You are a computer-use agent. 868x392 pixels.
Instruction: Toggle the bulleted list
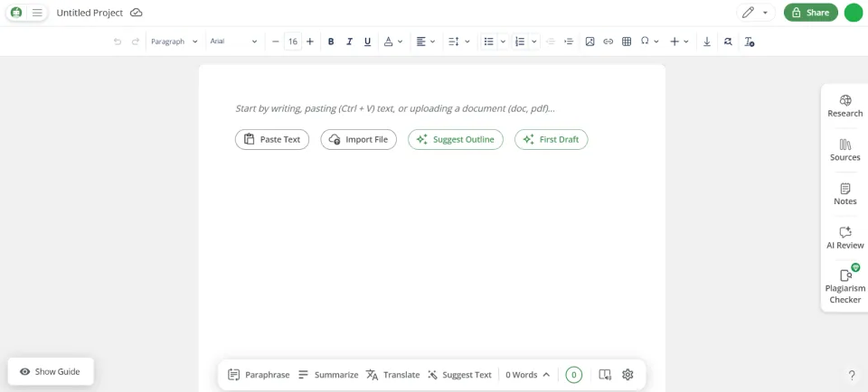pyautogui.click(x=489, y=42)
